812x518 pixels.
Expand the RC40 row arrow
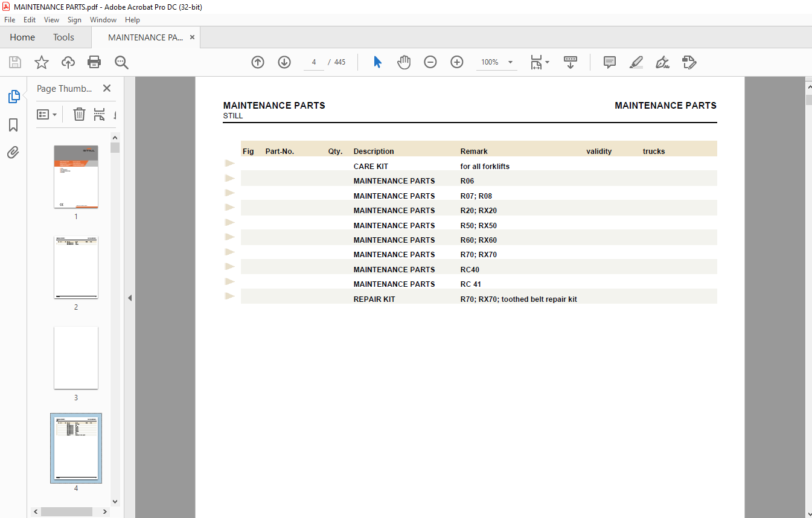point(229,266)
